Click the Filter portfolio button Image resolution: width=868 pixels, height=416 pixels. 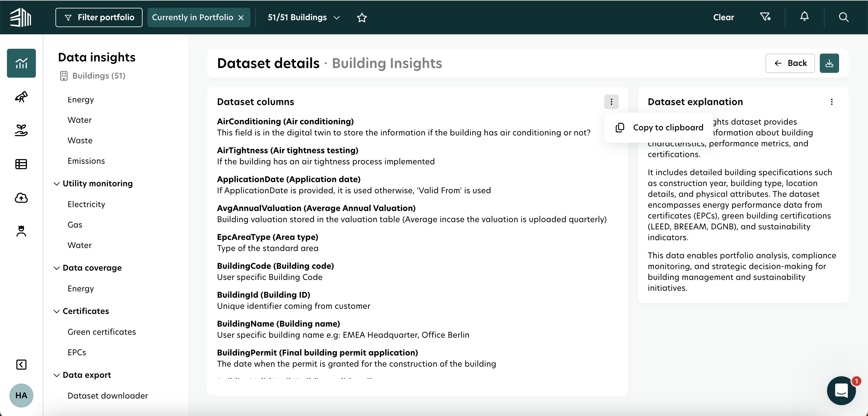(99, 17)
